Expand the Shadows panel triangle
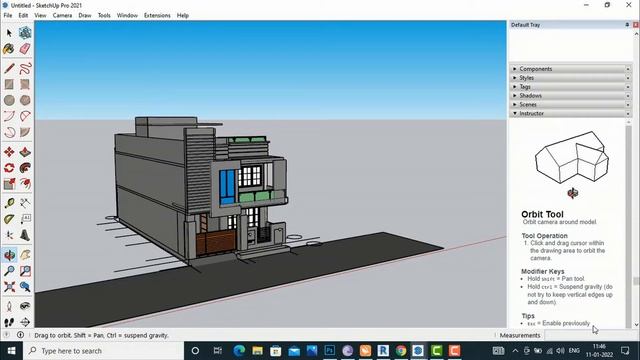 click(515, 96)
